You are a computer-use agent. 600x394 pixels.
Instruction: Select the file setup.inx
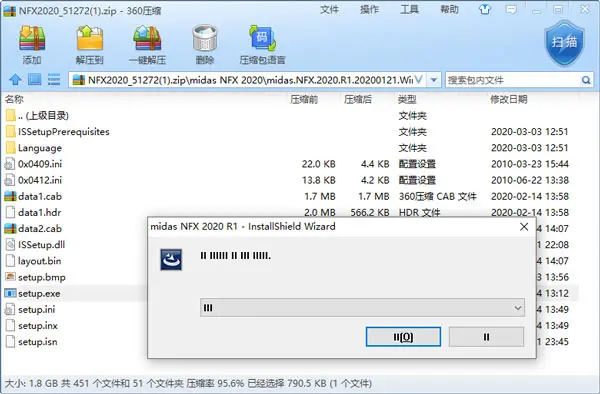[x=38, y=326]
